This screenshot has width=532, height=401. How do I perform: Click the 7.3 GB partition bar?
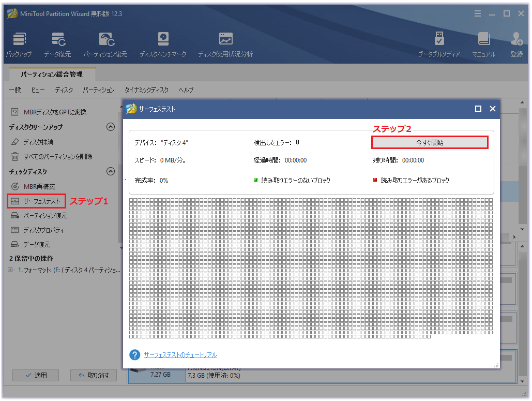coord(351,376)
